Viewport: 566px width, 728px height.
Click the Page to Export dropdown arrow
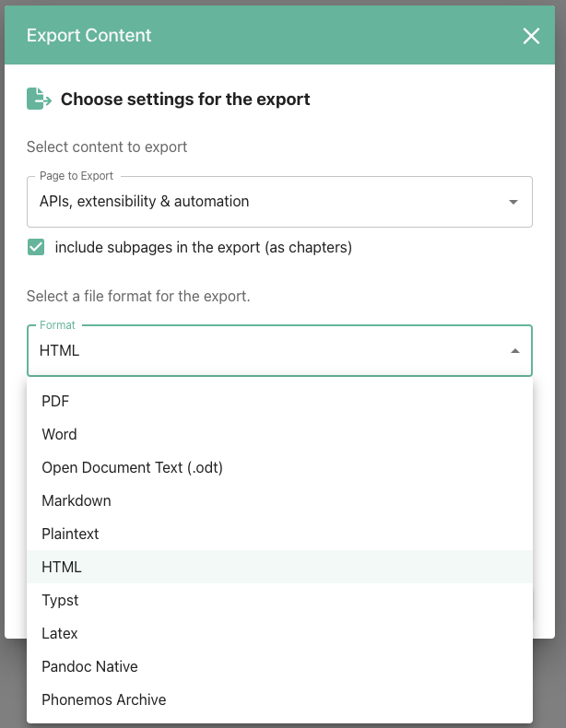click(x=513, y=202)
